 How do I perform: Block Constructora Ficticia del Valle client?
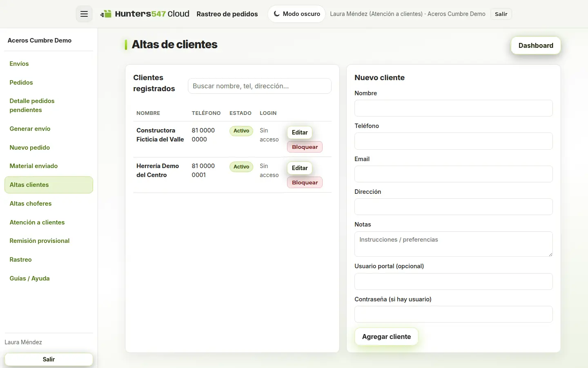pos(305,147)
